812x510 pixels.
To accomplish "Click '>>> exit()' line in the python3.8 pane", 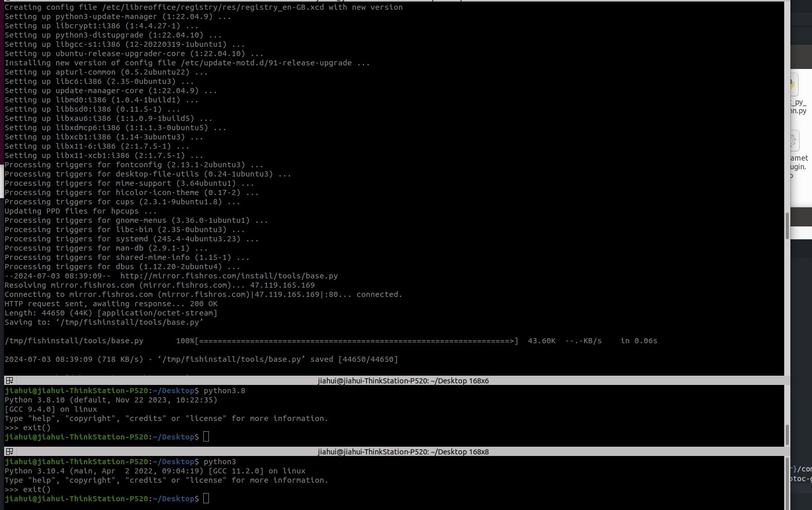I will click(28, 428).
